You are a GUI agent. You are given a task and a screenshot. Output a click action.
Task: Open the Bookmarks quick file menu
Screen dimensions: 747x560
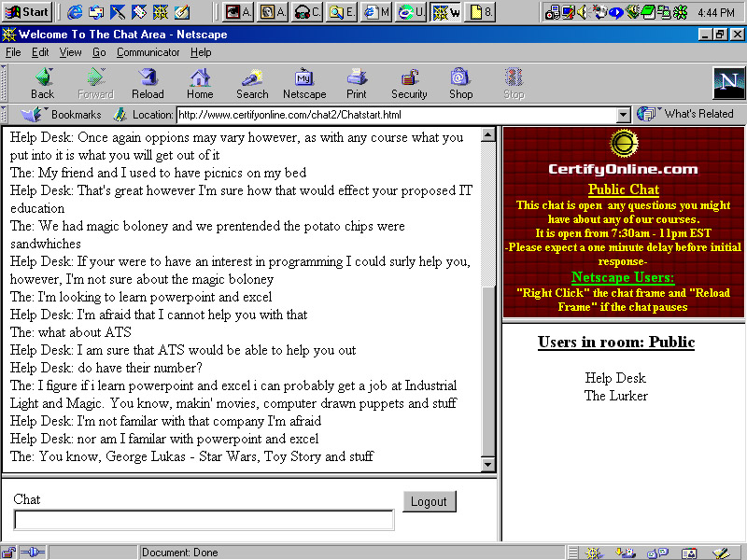point(61,114)
